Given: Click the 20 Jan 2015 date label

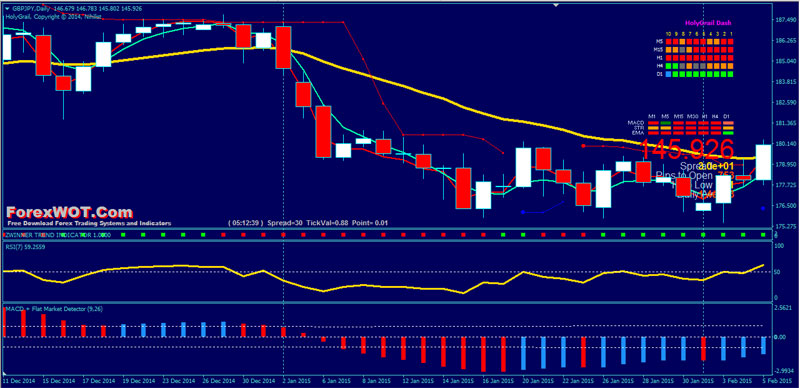Looking at the screenshot, I should click(x=538, y=381).
